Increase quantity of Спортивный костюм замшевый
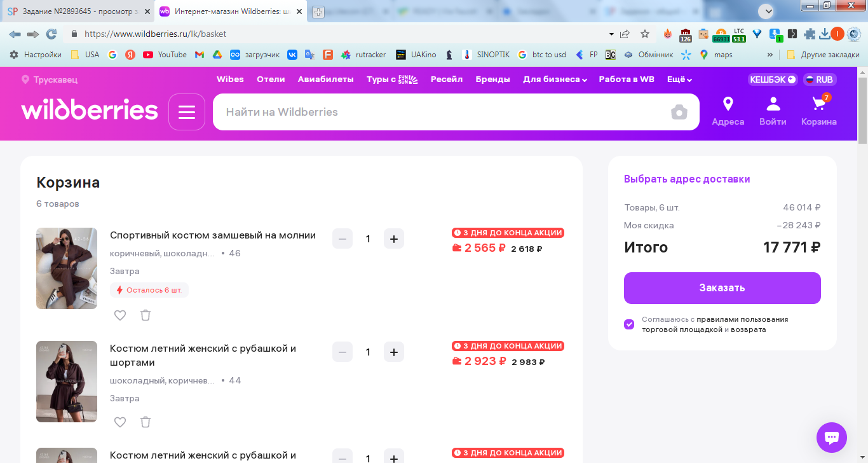Viewport: 868px width, 463px height. pos(394,239)
